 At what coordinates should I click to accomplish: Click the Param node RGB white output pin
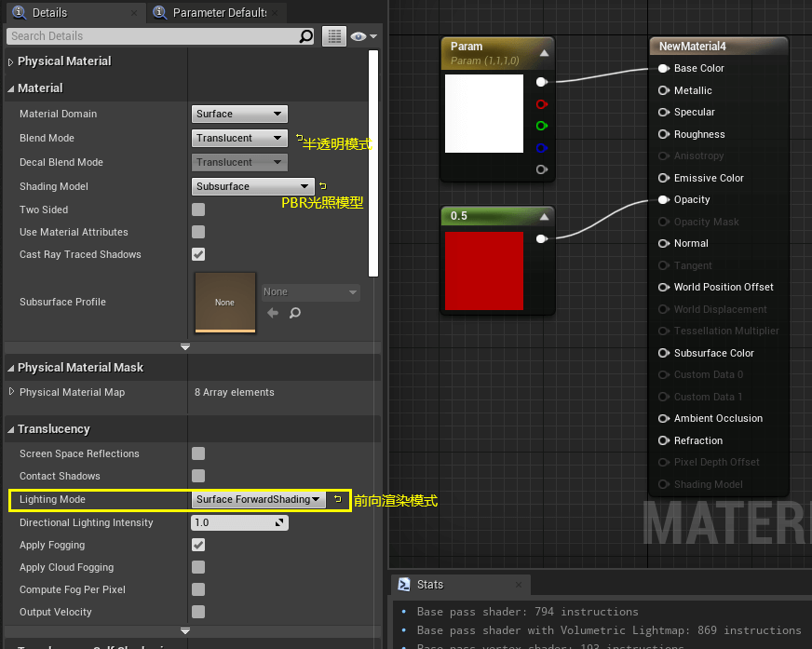click(x=542, y=82)
